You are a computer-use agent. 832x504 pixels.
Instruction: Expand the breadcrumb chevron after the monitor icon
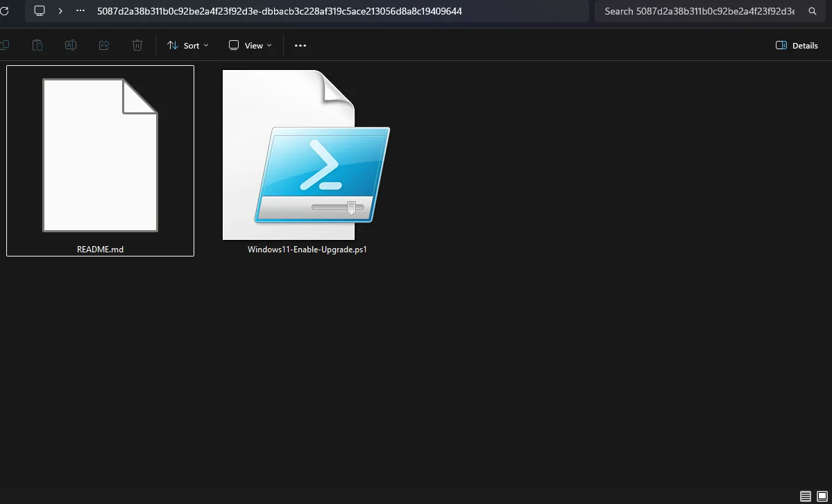60,11
